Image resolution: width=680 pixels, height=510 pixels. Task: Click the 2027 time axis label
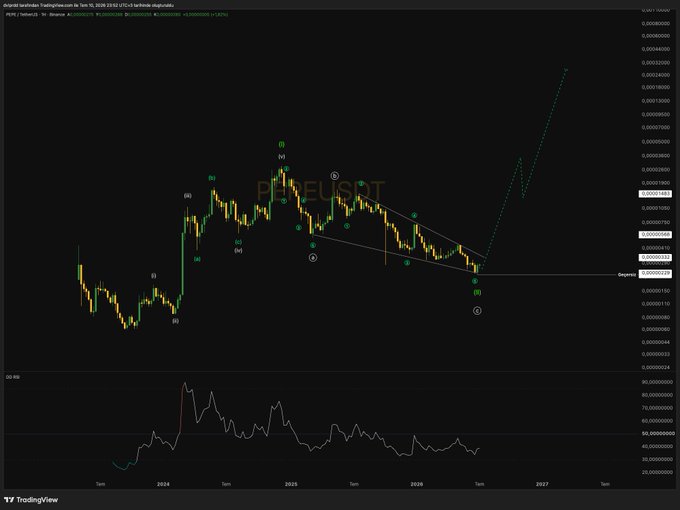pyautogui.click(x=542, y=484)
